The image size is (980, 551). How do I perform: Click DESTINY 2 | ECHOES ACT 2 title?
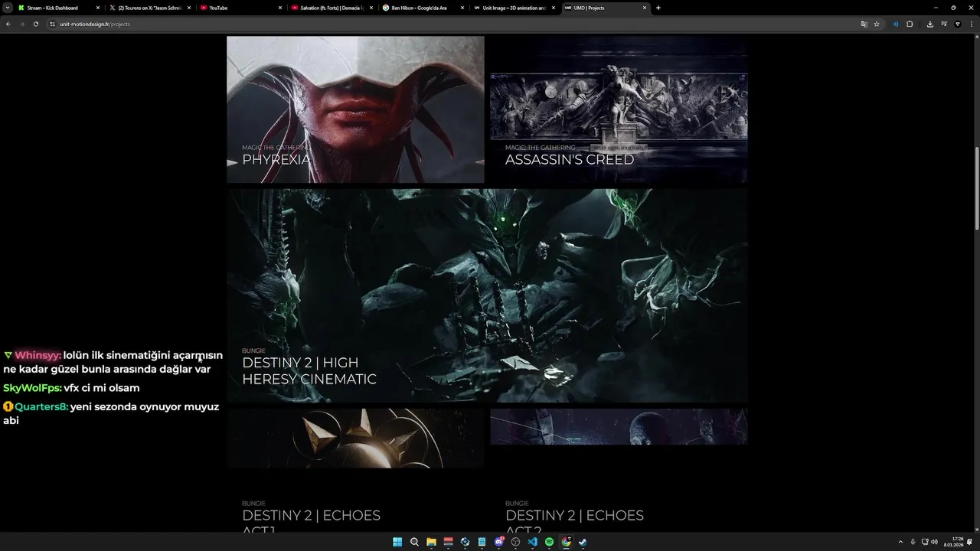(x=574, y=523)
